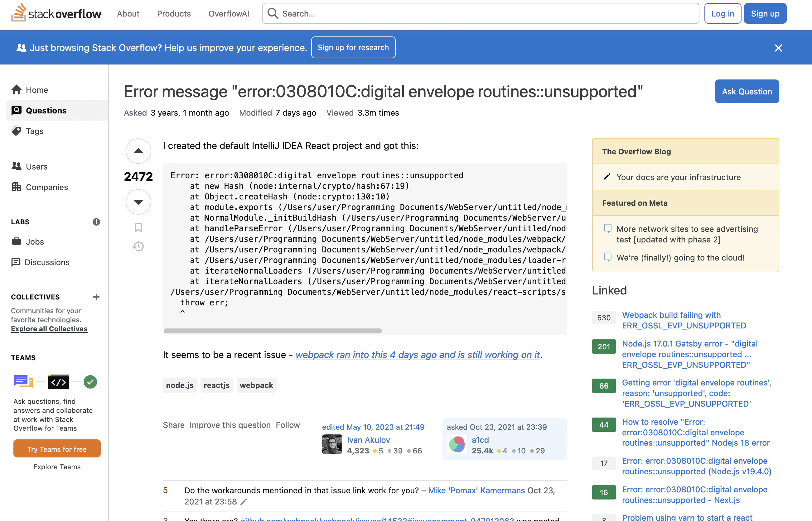
Task: Open linked Node.js v19.4.0 error question
Action: coord(697,466)
